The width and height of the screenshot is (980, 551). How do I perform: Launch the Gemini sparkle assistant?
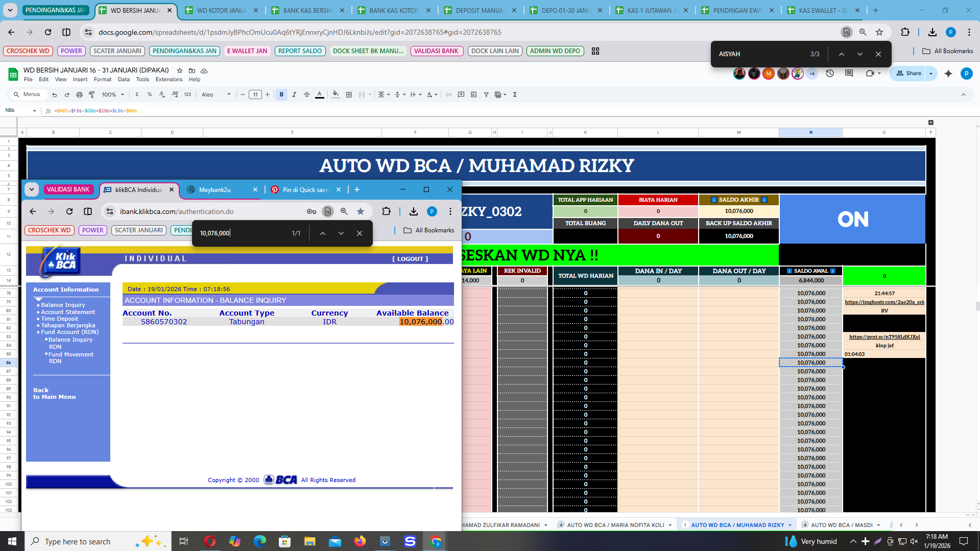948,74
